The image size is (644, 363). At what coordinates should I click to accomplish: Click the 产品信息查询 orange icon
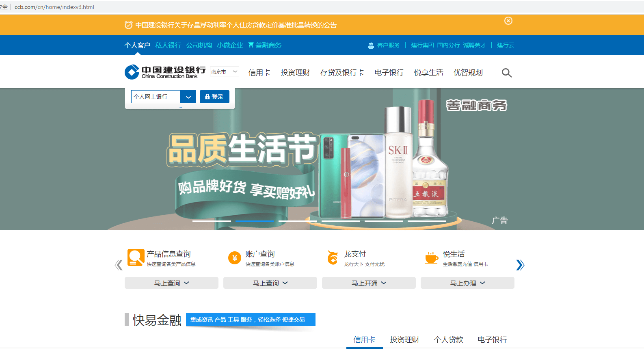click(x=136, y=257)
